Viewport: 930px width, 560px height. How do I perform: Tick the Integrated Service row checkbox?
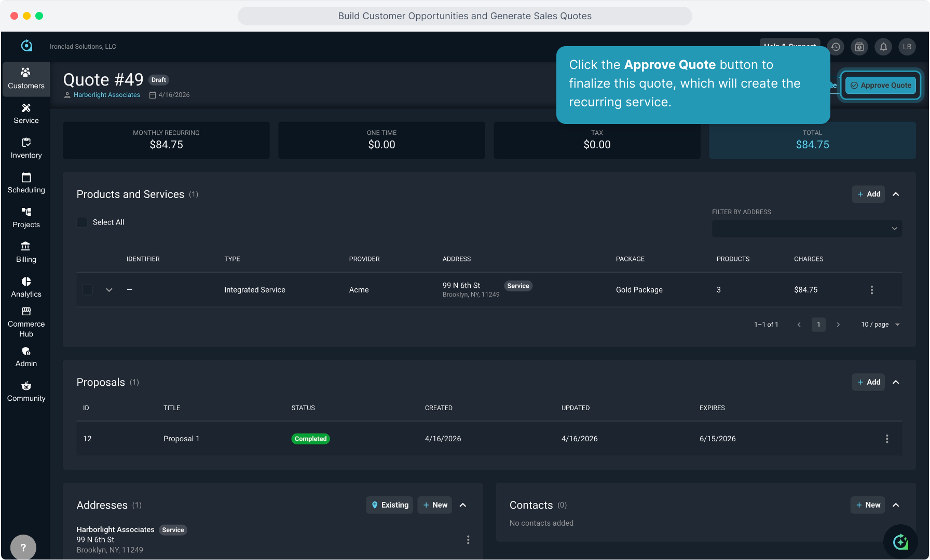[88, 290]
